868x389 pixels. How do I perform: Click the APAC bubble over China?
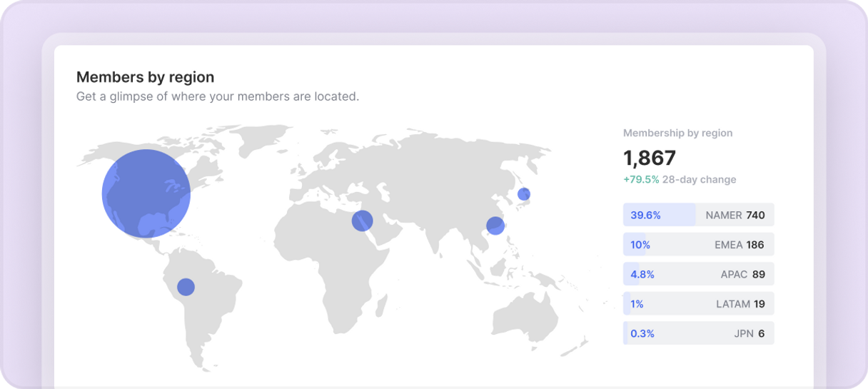495,226
